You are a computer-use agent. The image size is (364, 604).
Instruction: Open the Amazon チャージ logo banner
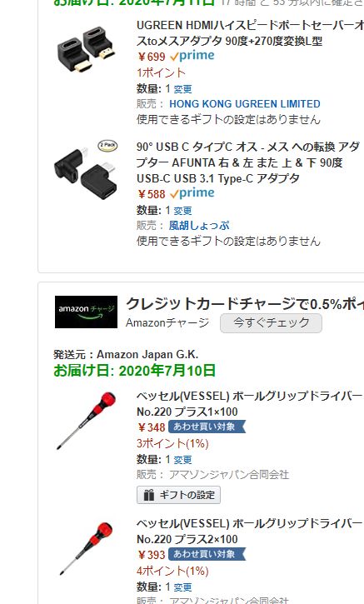pyautogui.click(x=86, y=312)
